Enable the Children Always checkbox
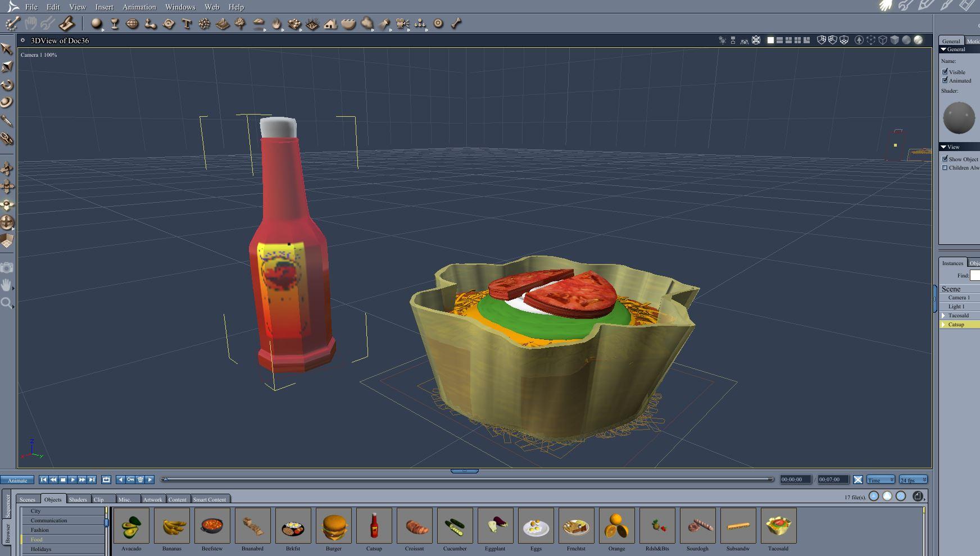The height and width of the screenshot is (556, 980). [x=945, y=167]
